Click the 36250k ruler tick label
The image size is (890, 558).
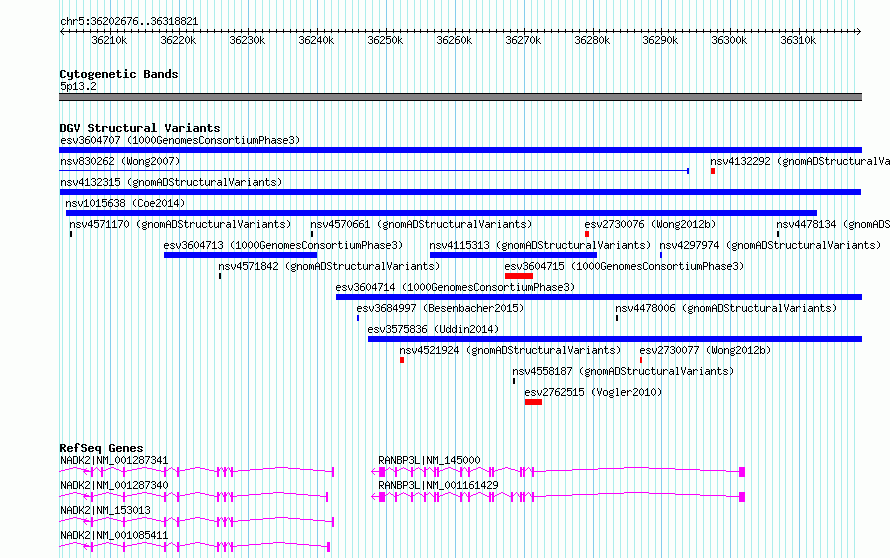(x=385, y=41)
